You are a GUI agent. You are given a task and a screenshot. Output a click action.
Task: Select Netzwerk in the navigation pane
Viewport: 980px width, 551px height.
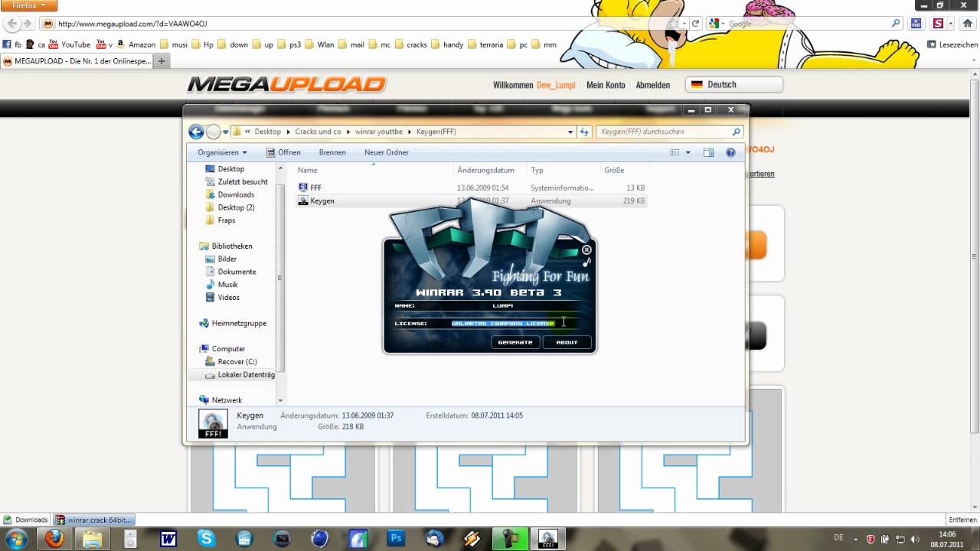(x=227, y=400)
